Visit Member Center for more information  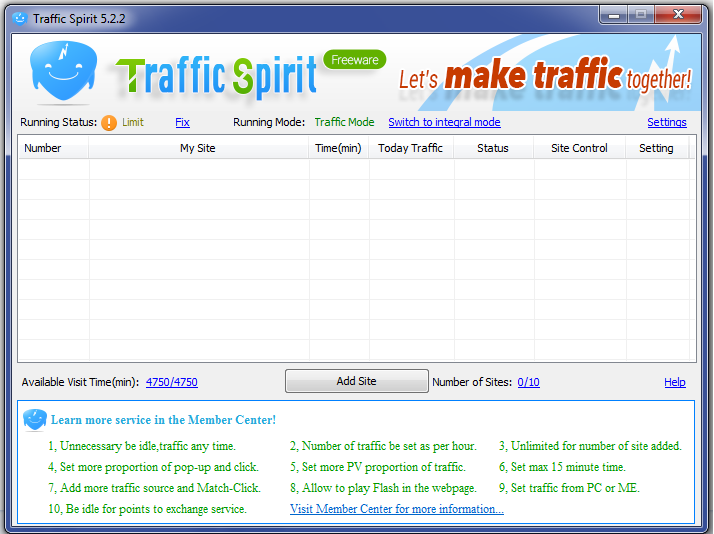[397, 509]
